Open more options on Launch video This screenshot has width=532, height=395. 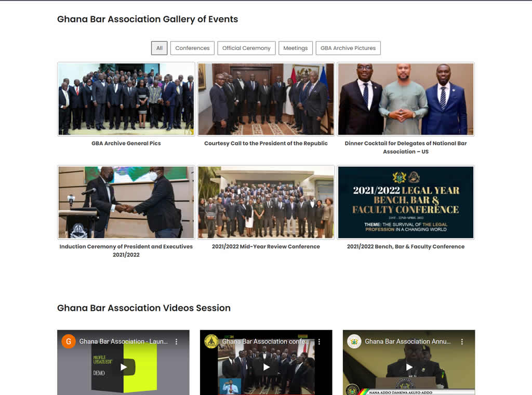tap(177, 341)
